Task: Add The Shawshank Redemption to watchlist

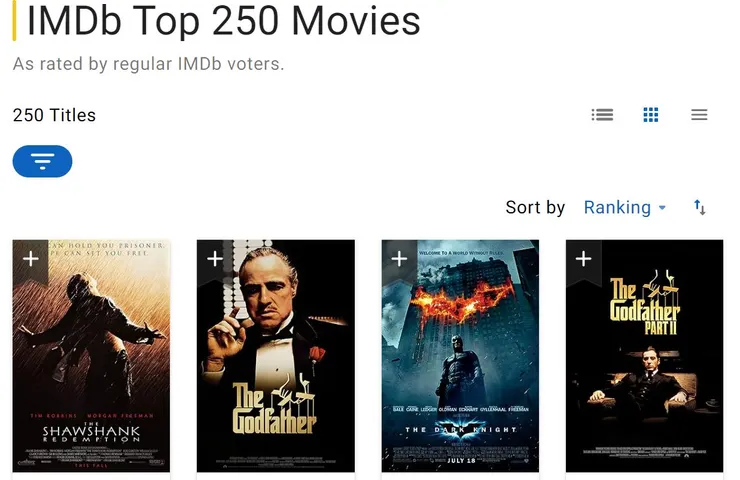Action: point(31,260)
